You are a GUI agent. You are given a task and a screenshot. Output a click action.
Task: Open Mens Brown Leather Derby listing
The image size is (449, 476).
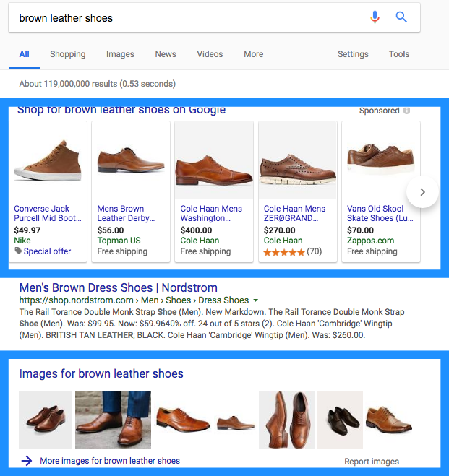point(126,213)
